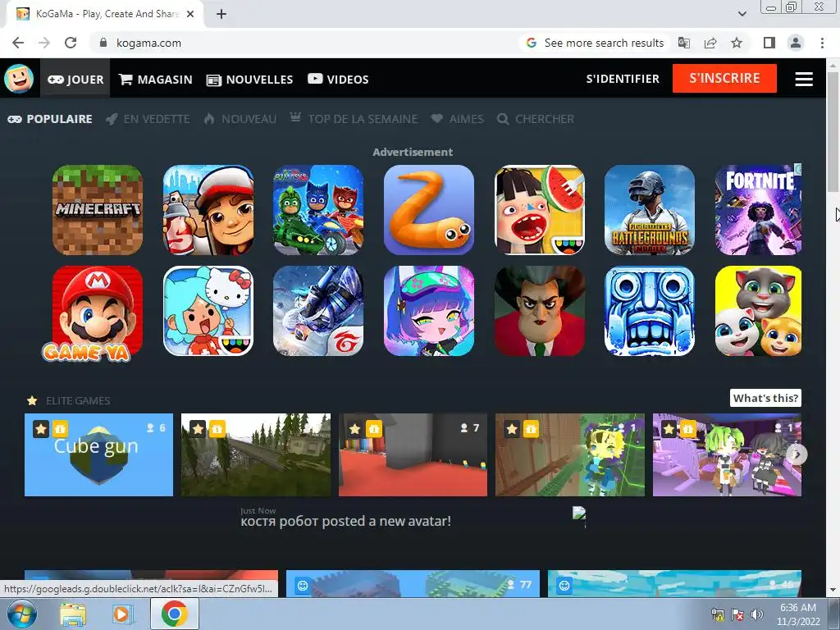This screenshot has width=840, height=630.
Task: Open the purple-haired anime girl ad icon
Action: [429, 311]
